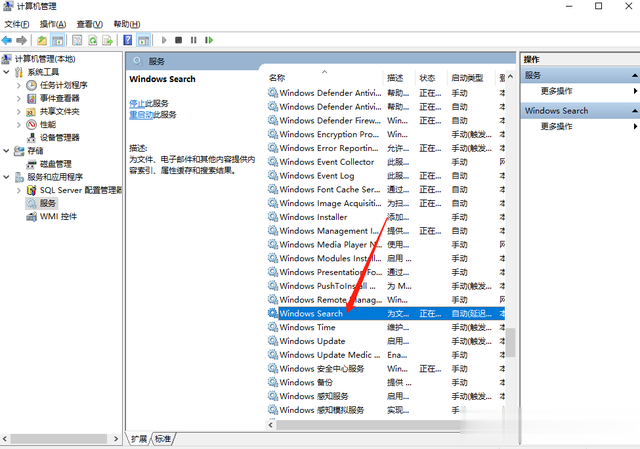Collapse the Windows Search actions section
640x449 pixels.
tap(635, 111)
